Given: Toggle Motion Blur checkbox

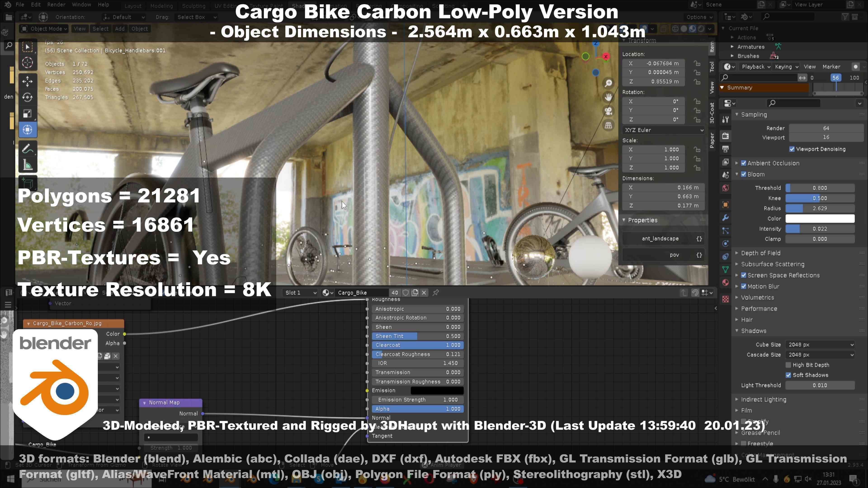Looking at the screenshot, I should tap(744, 287).
